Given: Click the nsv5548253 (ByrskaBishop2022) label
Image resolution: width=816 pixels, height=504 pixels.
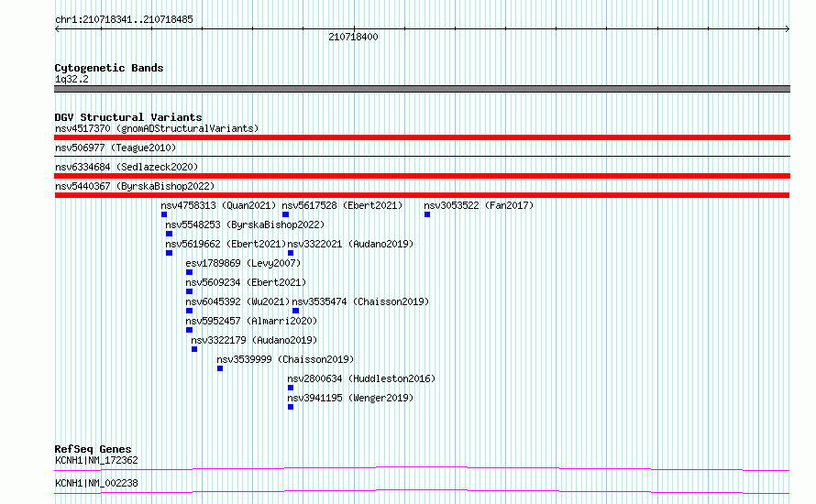Looking at the screenshot, I should [245, 225].
